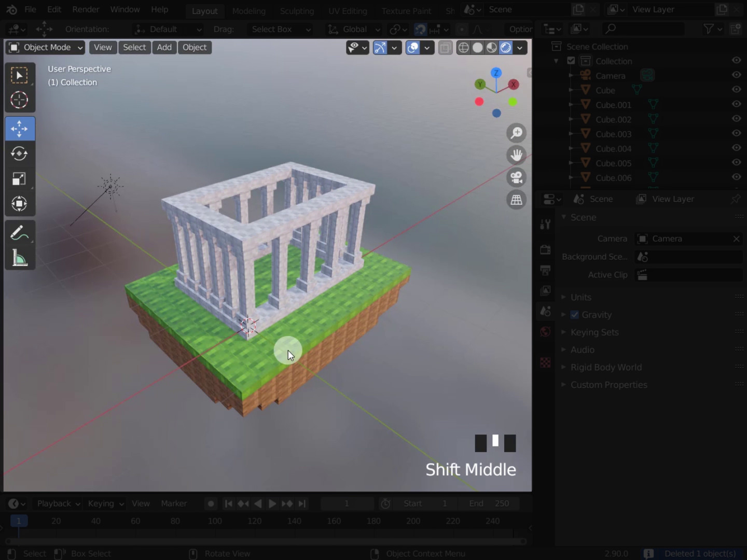This screenshot has height=560, width=747.
Task: Click the zoom magnifier in viewport
Action: click(x=516, y=133)
